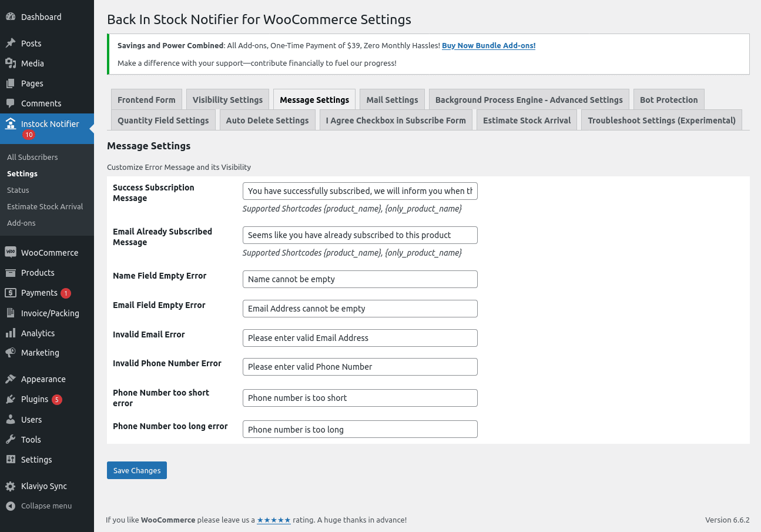This screenshot has width=761, height=532.
Task: Open the Dashboard icon in sidebar
Action: pyautogui.click(x=11, y=17)
